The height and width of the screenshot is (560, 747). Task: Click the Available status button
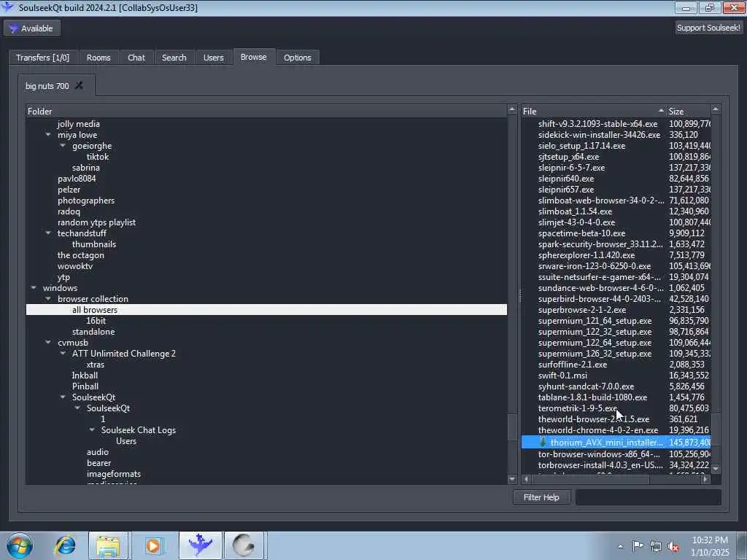point(32,28)
